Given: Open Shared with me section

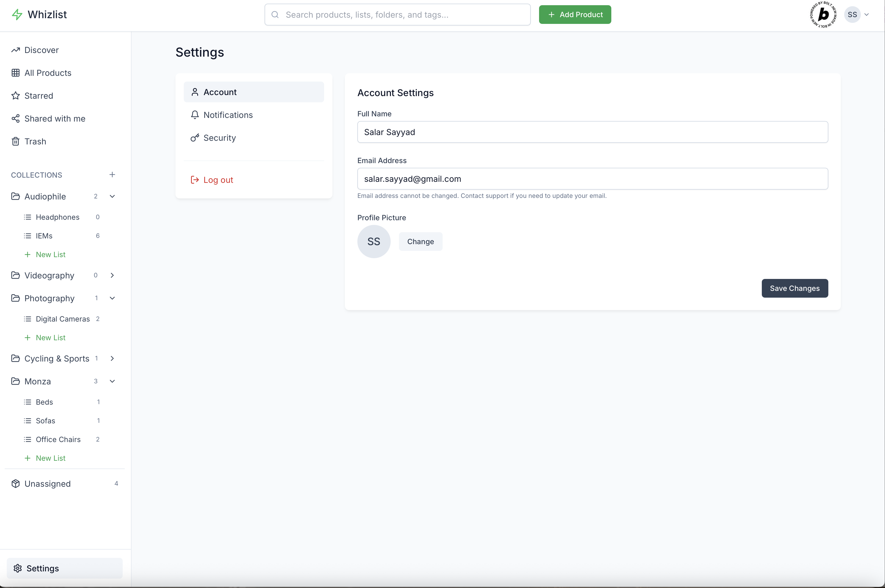Looking at the screenshot, I should [x=54, y=118].
